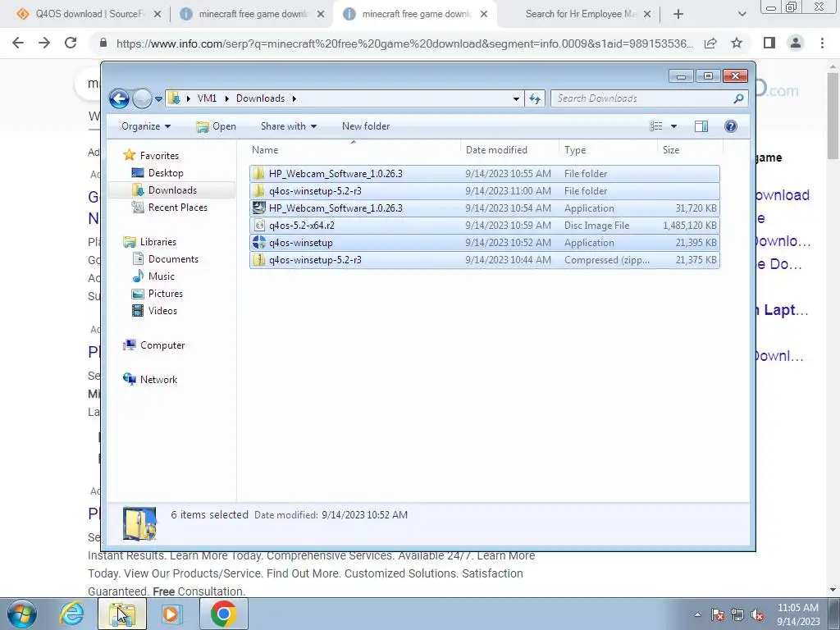Click the share page icon in Chrome
Viewport: 840px width, 630px height.
[710, 43]
